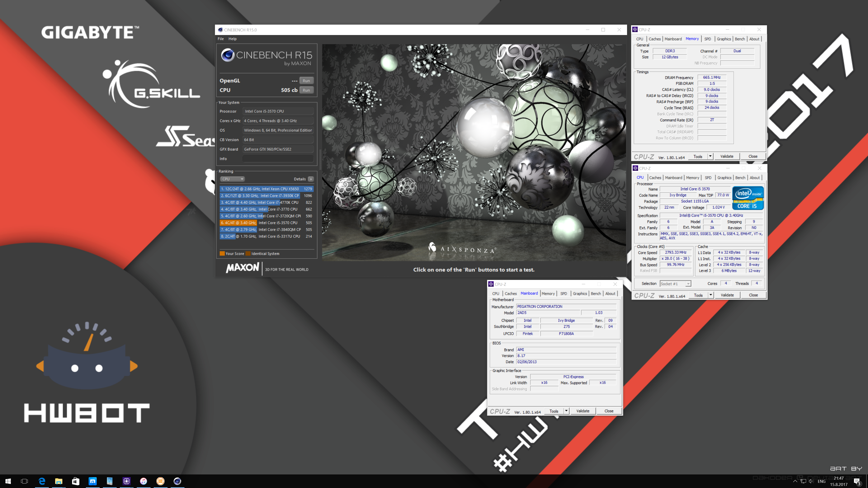
Task: Select ranking row Intel Xeon CPU X5650
Action: [266, 189]
